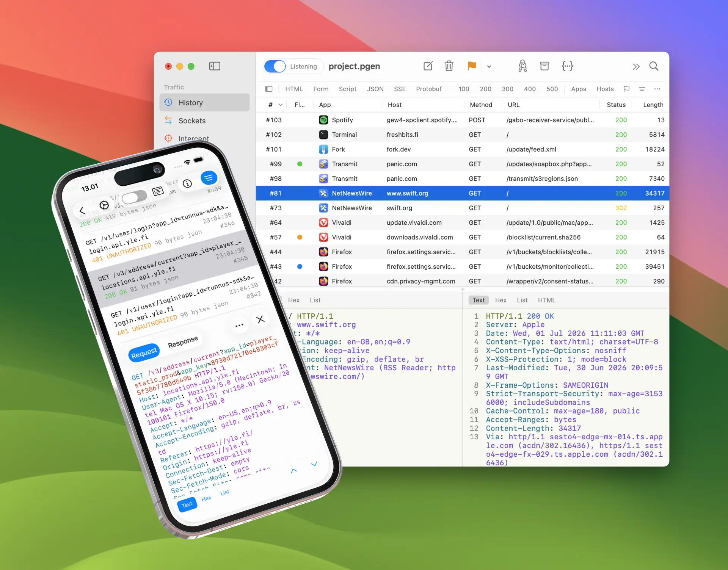Switch response pane to HTML tab
Screen dimensions: 728x570
click(546, 300)
